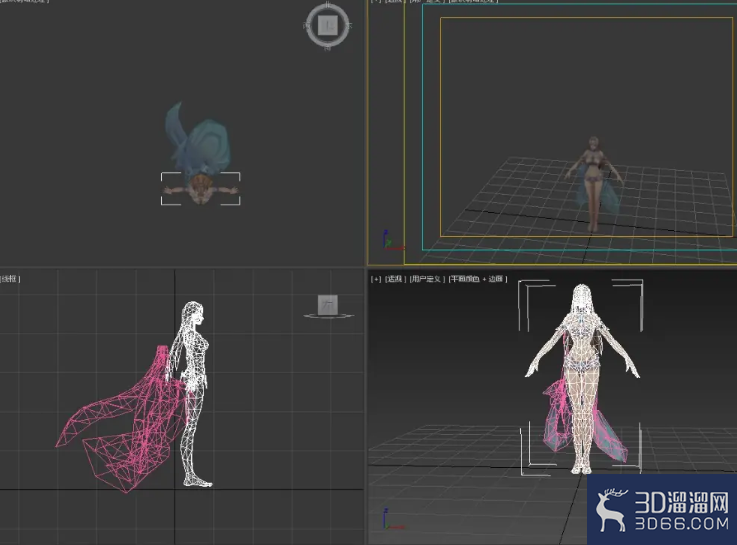Open the 平面颜色 + 边面 shading menu

pos(478,279)
